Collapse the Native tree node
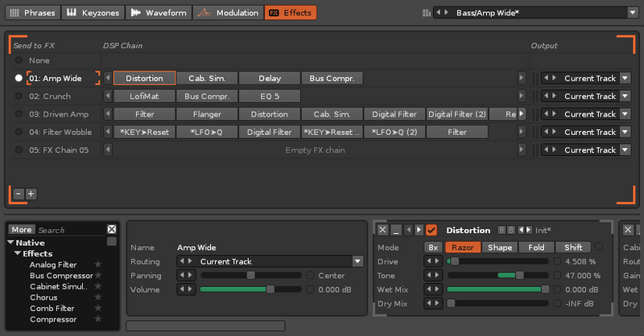 [x=11, y=243]
